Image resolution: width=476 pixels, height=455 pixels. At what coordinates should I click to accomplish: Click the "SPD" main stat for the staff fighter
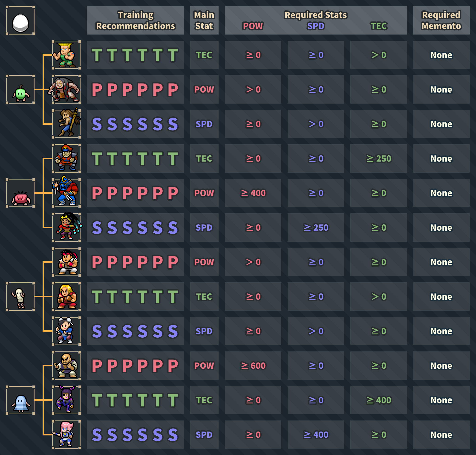point(204,124)
